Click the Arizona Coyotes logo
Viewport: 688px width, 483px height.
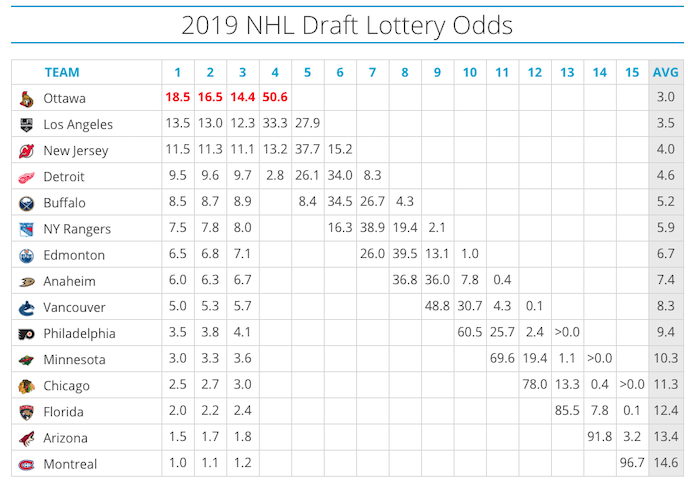coord(26,438)
